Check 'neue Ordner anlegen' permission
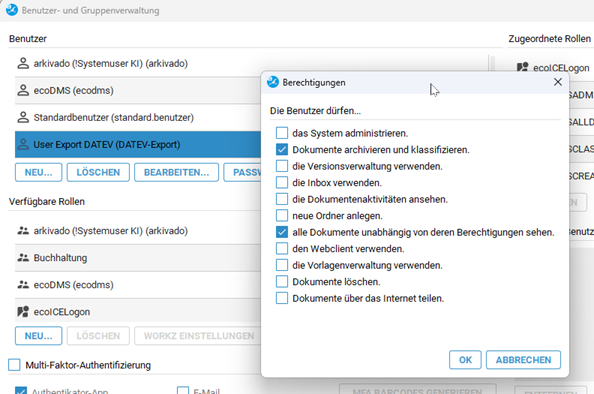This screenshot has width=594, height=394. click(282, 216)
